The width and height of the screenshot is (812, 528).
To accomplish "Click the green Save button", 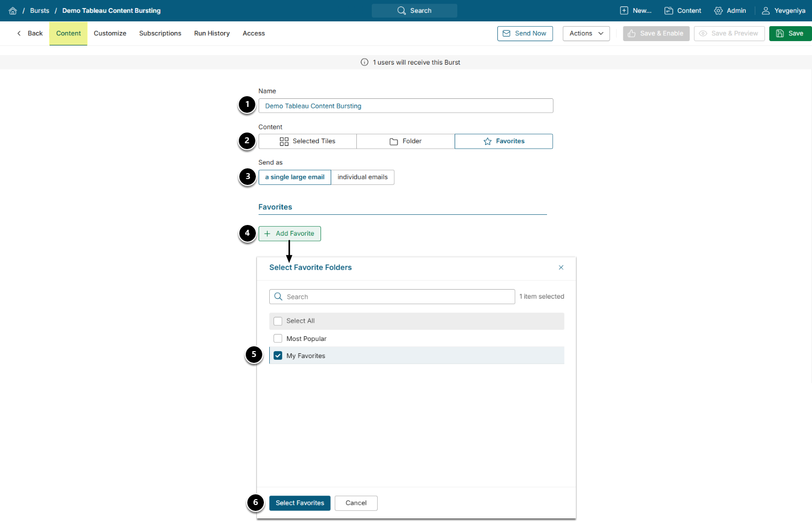I will coord(791,33).
